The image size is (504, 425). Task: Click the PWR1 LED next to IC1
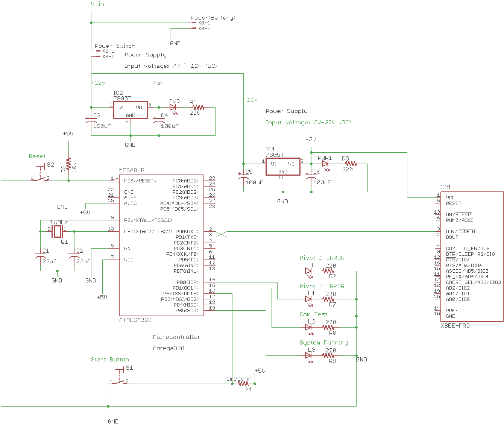(325, 164)
